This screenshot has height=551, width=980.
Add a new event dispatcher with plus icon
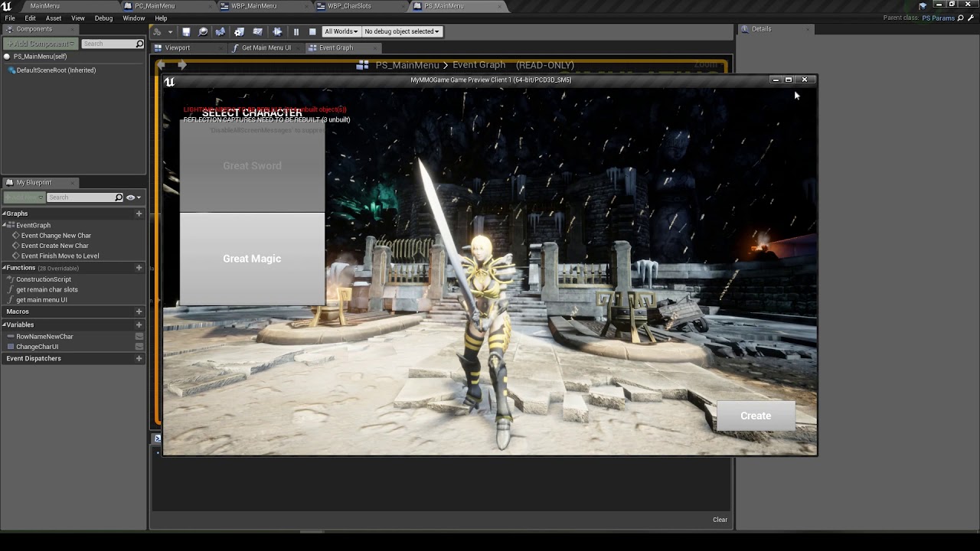pos(139,358)
